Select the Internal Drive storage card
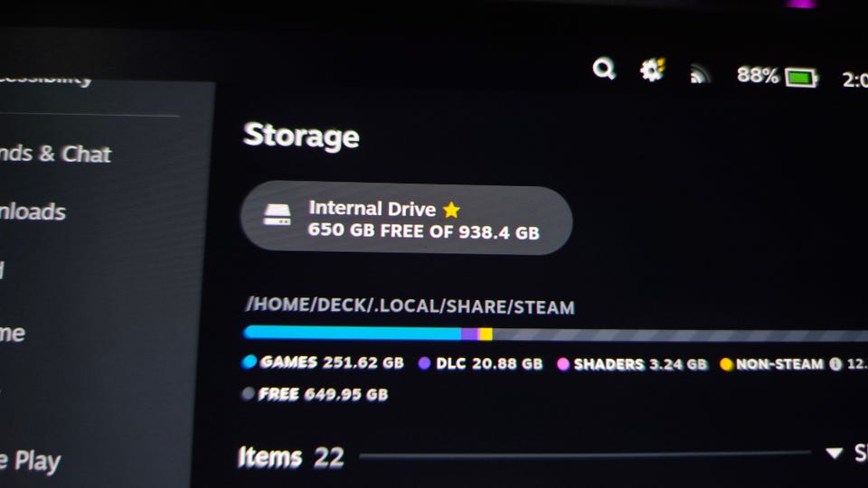Viewport: 868px width, 488px height. tap(406, 218)
